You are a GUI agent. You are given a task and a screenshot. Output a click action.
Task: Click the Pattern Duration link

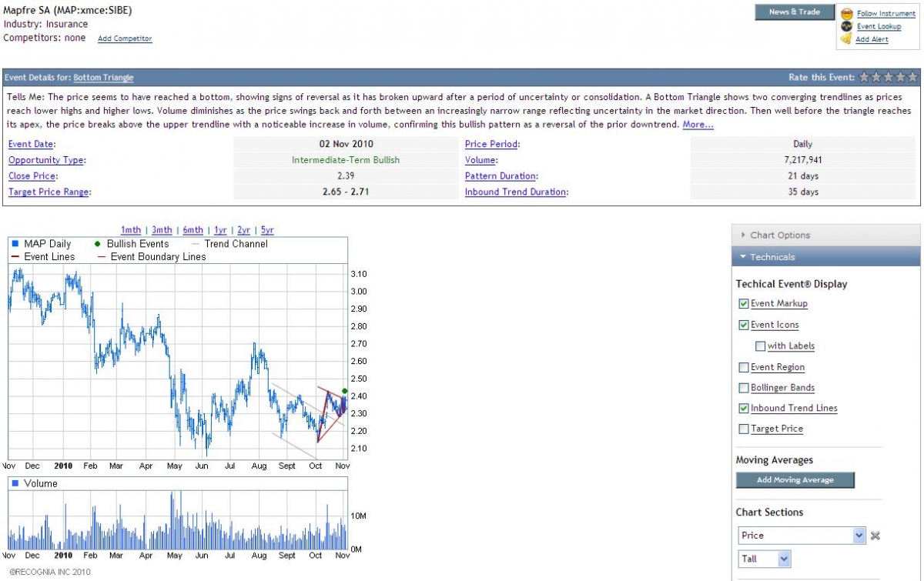[x=501, y=176]
